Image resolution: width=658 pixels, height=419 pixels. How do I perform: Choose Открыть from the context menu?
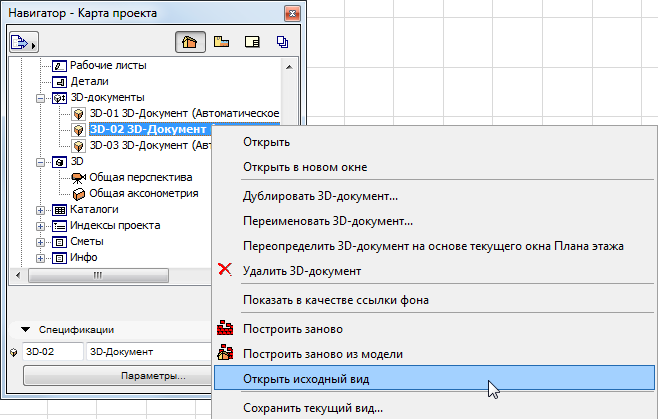coord(434,142)
